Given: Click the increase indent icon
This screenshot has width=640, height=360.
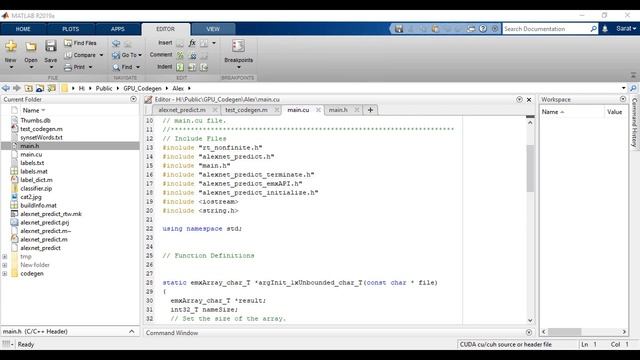Looking at the screenshot, I should point(192,67).
